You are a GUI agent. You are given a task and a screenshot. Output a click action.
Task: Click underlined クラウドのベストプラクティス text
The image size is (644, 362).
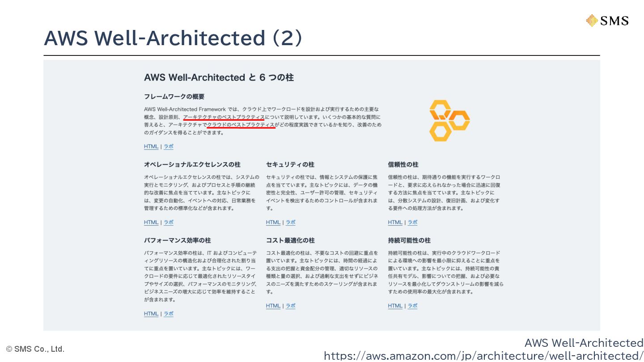coord(241,125)
